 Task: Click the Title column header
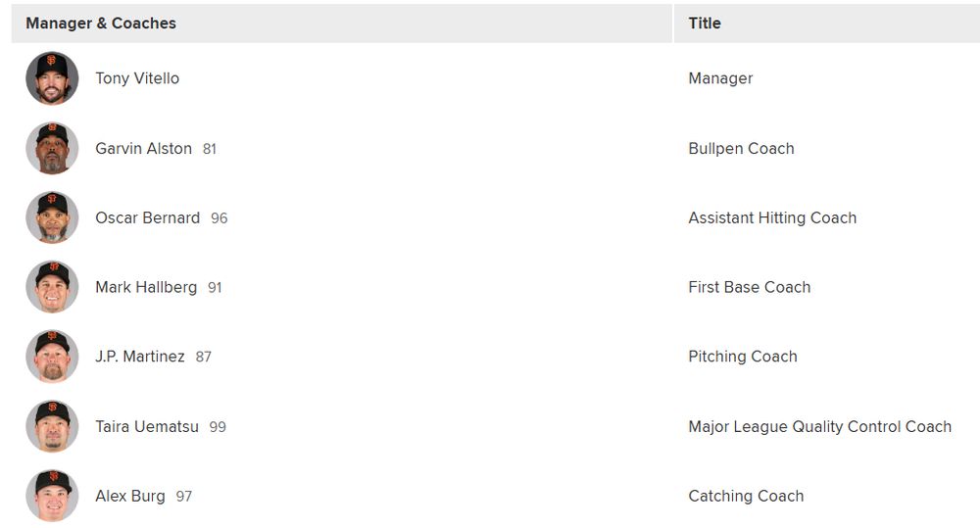pos(705,24)
